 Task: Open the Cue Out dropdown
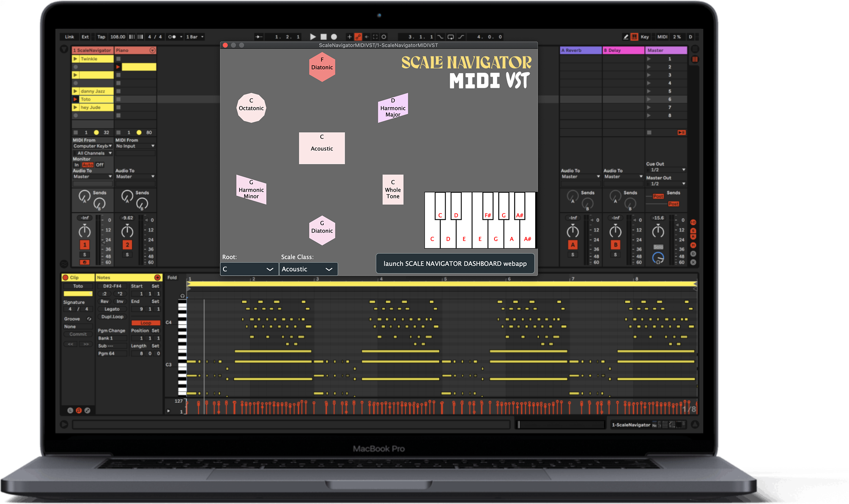[x=666, y=170]
